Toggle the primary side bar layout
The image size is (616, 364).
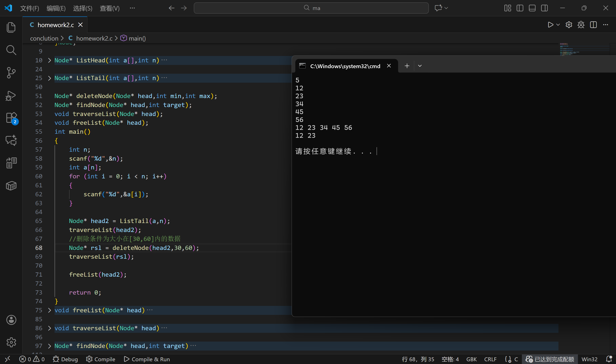coord(520,8)
